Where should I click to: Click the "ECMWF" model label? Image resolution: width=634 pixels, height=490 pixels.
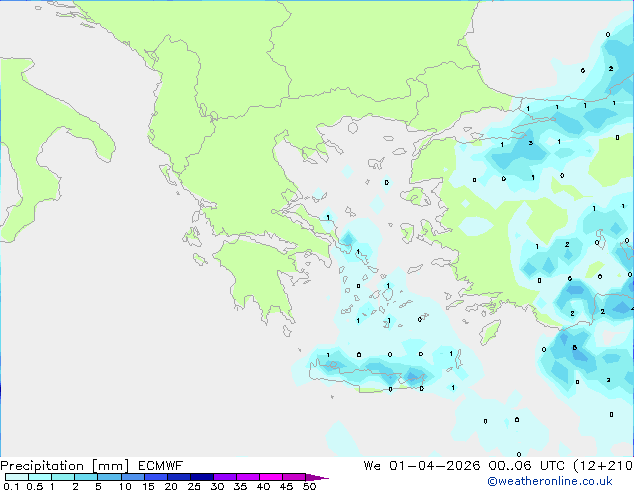coord(161,466)
